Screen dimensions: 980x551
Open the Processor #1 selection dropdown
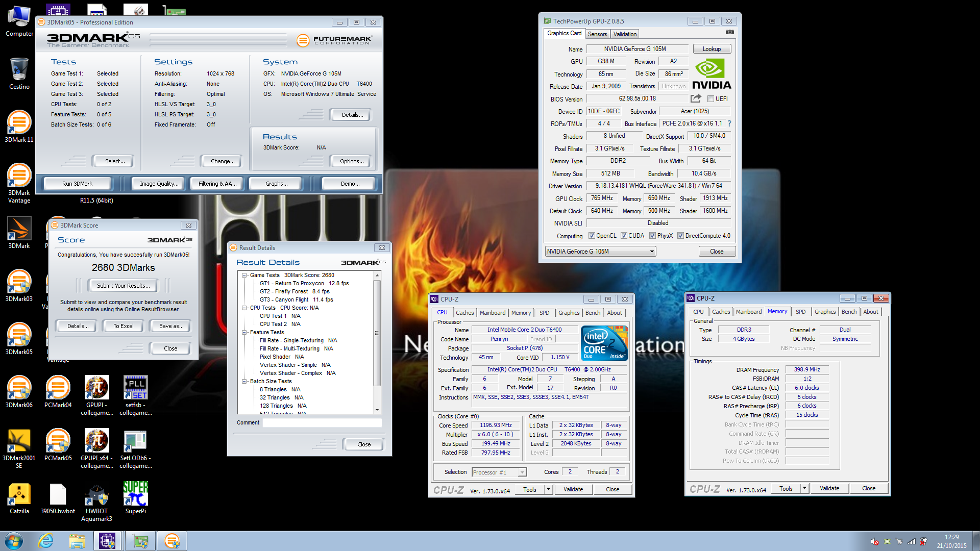tap(499, 472)
